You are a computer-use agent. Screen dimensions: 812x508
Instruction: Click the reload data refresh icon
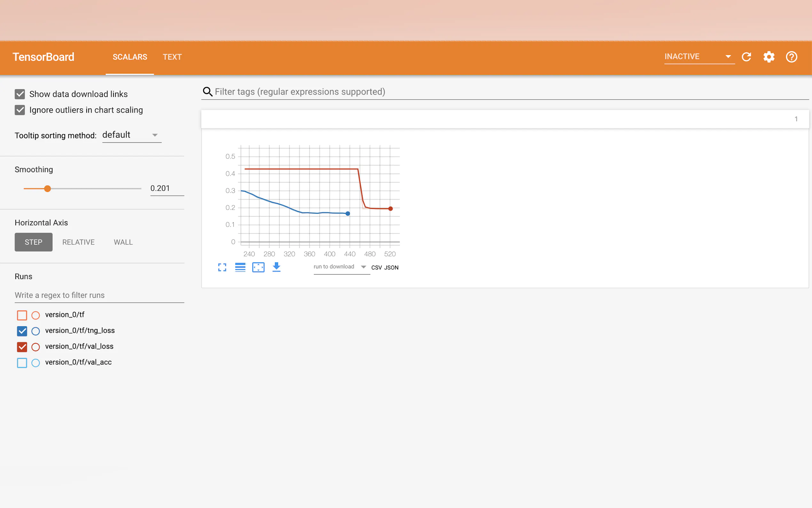tap(746, 57)
